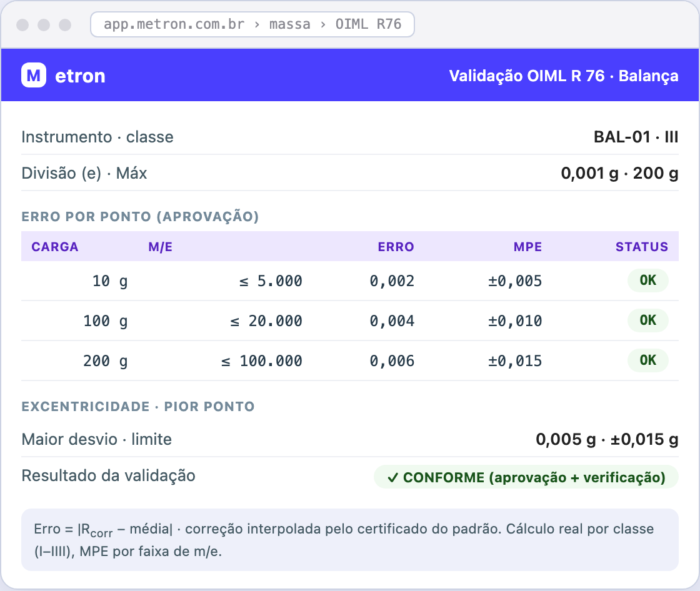Select the M/E column header
700x591 pixels.
pos(160,247)
